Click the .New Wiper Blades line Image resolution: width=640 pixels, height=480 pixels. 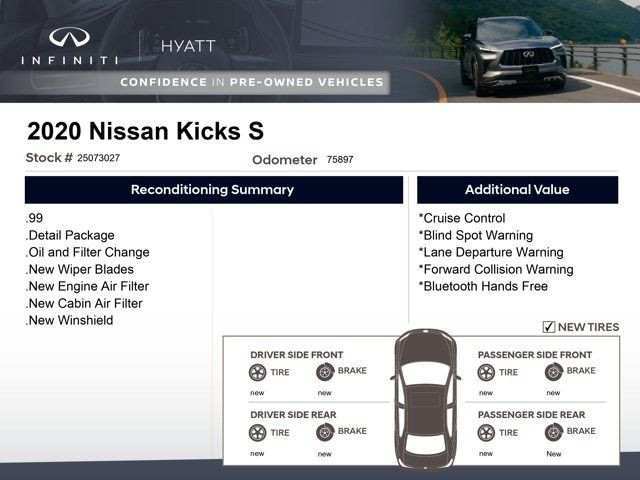tap(80, 269)
